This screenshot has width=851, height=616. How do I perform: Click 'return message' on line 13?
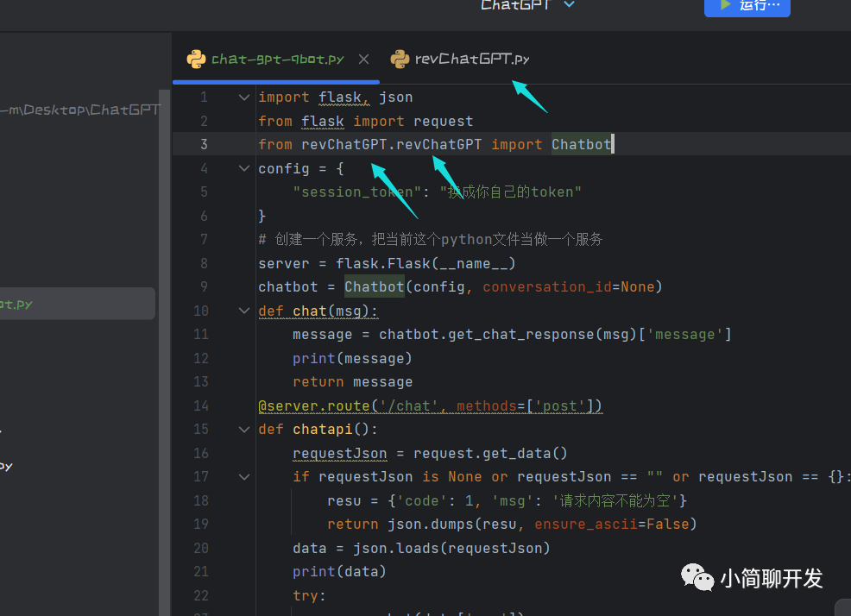[352, 382]
